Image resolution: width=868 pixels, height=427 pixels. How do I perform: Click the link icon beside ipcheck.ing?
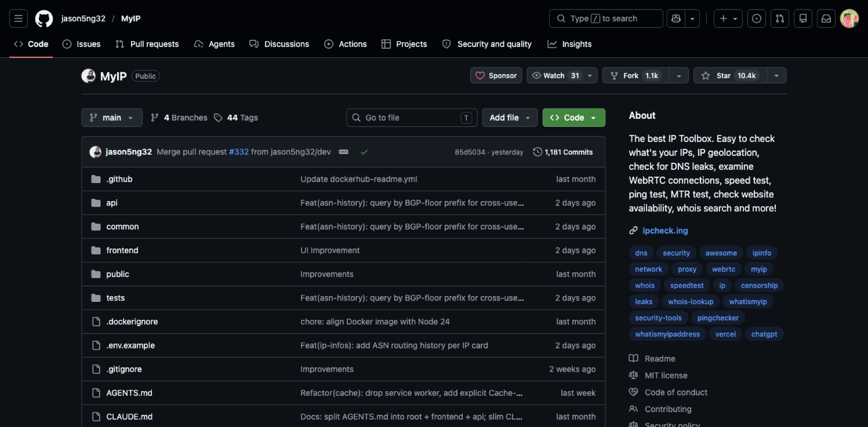coord(633,230)
